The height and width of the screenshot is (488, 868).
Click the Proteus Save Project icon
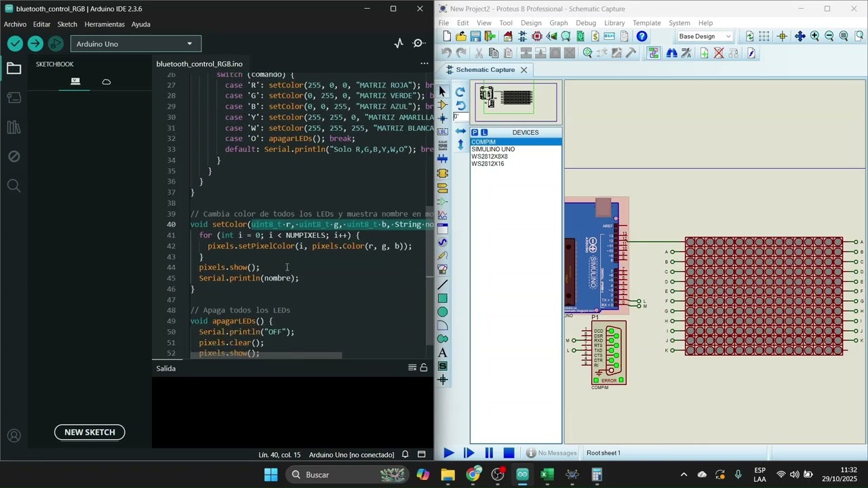[x=475, y=36]
